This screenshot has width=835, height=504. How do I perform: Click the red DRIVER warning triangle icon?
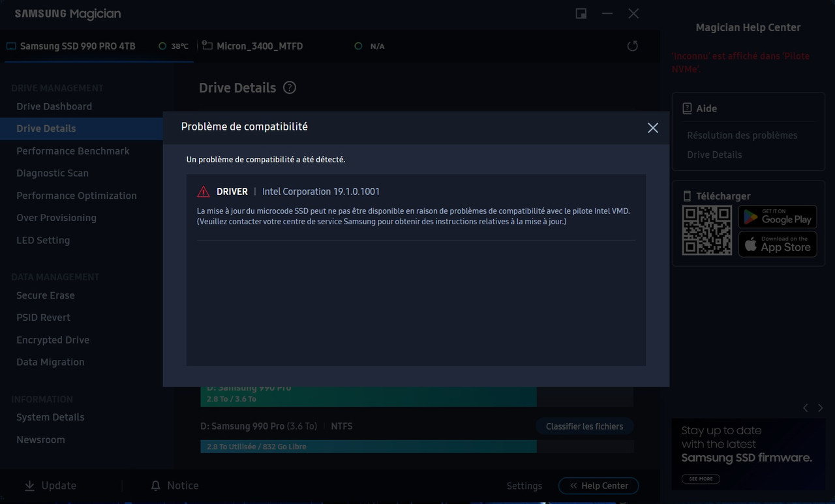pos(204,192)
